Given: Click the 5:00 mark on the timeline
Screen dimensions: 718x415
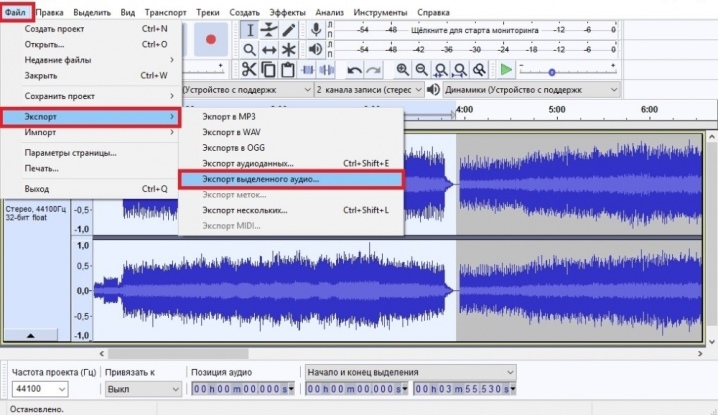Looking at the screenshot, I should pyautogui.click(x=557, y=109).
